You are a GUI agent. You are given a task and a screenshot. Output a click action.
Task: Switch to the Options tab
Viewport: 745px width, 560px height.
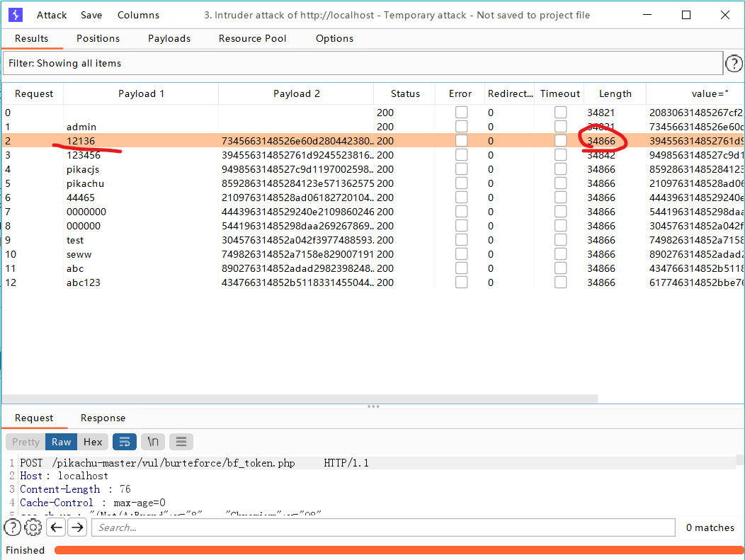[x=334, y=38]
